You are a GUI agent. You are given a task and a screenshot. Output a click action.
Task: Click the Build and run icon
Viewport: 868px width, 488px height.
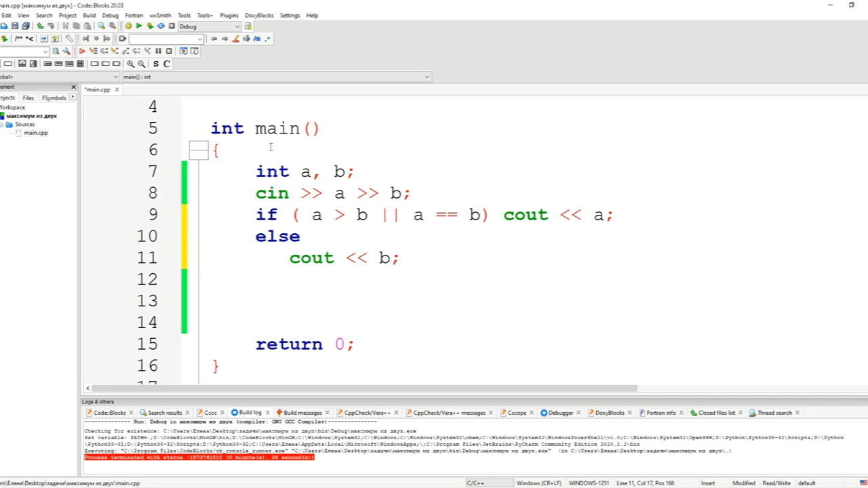tap(150, 26)
